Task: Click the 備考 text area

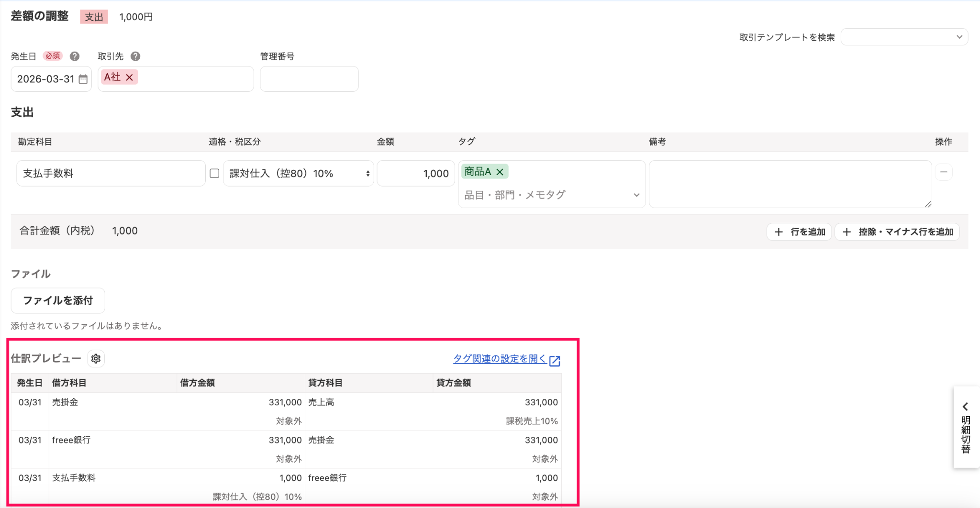Action: point(790,184)
